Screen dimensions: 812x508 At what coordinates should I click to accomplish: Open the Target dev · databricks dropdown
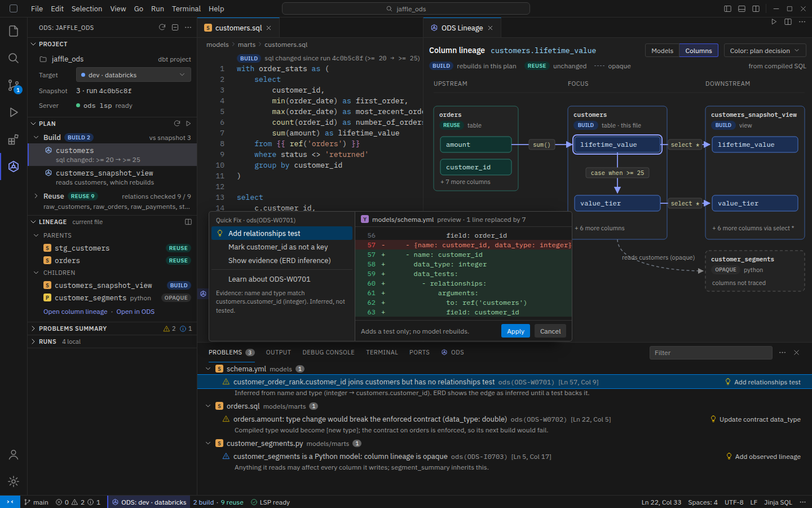click(x=133, y=75)
